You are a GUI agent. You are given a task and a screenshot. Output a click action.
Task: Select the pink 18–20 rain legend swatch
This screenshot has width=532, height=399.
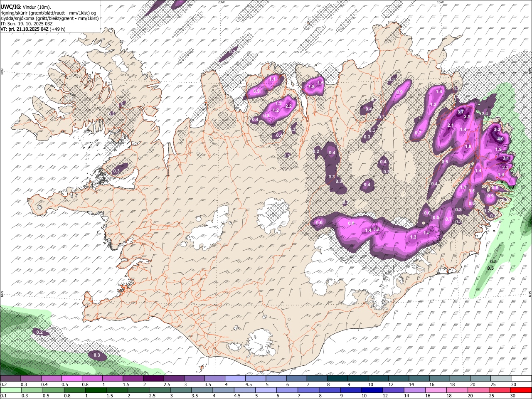pos(457,390)
